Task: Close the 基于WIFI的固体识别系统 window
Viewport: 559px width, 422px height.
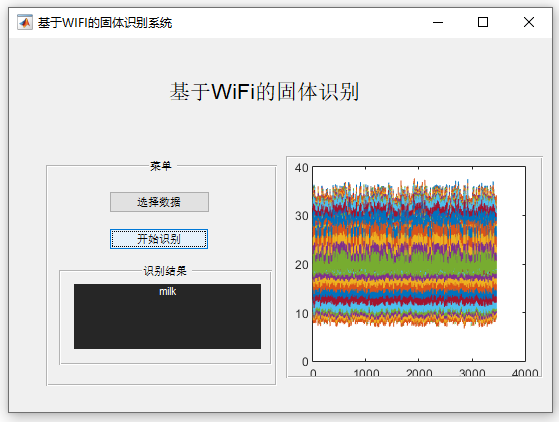Action: pos(529,22)
